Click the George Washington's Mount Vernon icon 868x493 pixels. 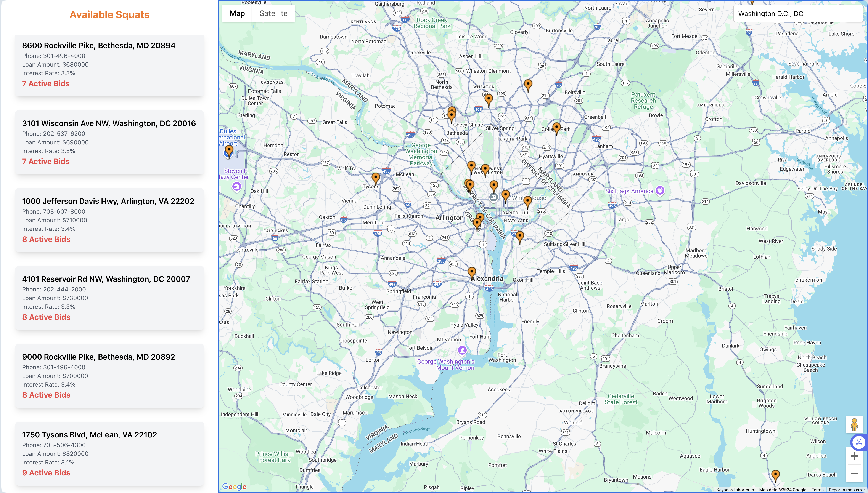[x=462, y=350]
